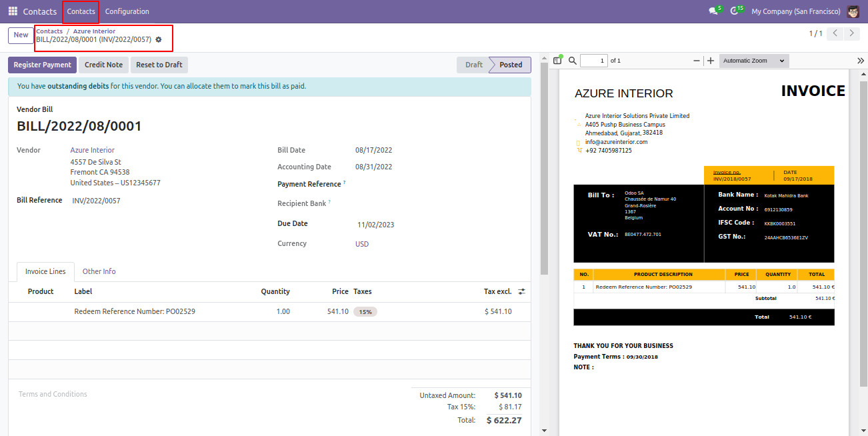Open the Contacts menu in top bar
Screen dimensions: 868x436
(x=81, y=11)
